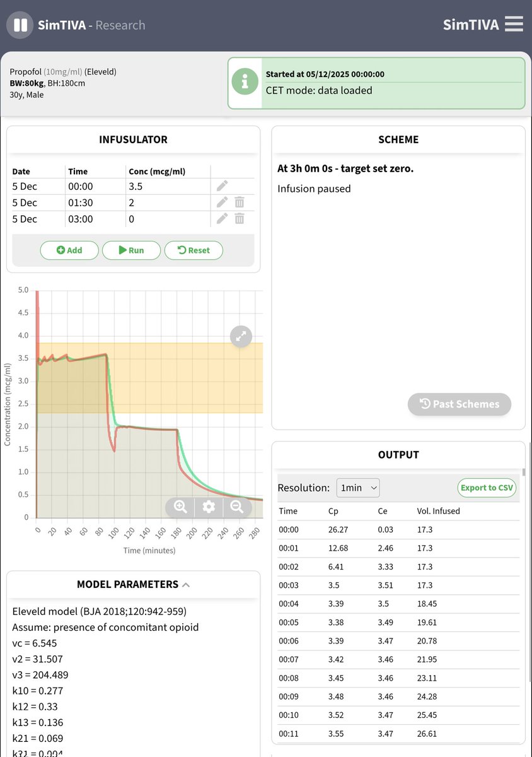Click 'k21 = 0.069' parameter
Image resolution: width=532 pixels, height=757 pixels.
click(39, 738)
